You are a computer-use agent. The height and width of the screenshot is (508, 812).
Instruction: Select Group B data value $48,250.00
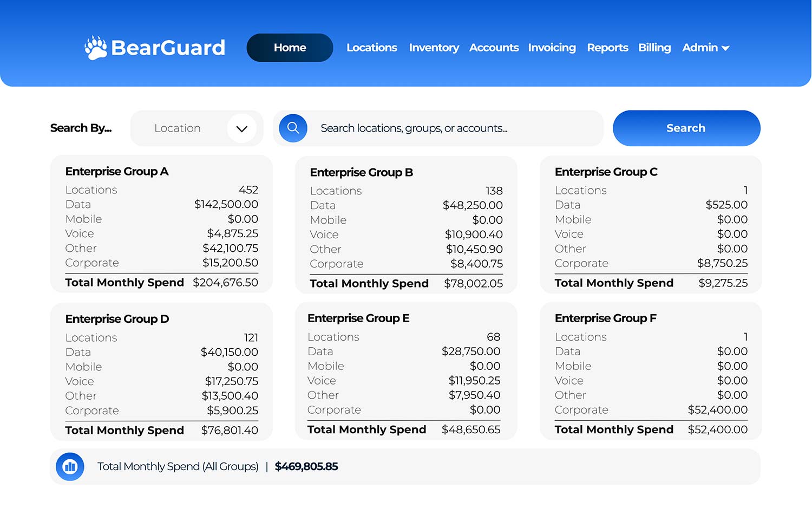tap(473, 206)
